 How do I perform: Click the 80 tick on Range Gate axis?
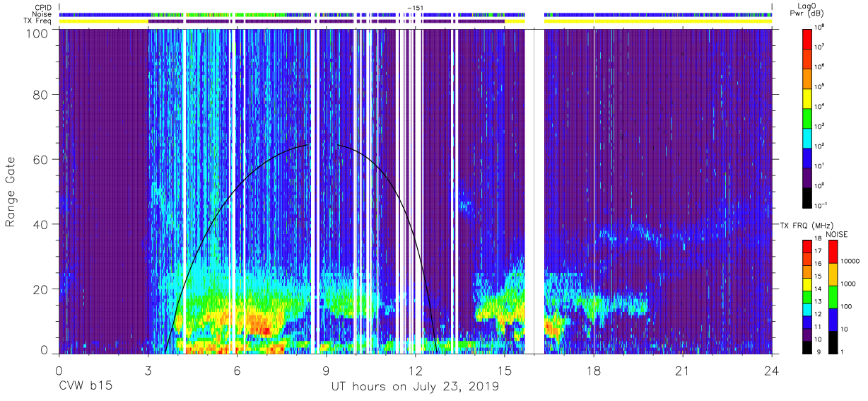(x=41, y=95)
